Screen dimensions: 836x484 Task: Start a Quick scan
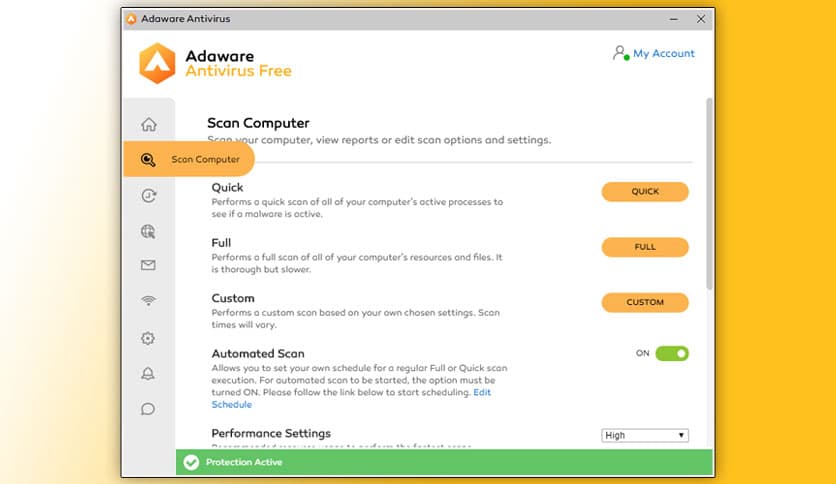[x=645, y=192]
